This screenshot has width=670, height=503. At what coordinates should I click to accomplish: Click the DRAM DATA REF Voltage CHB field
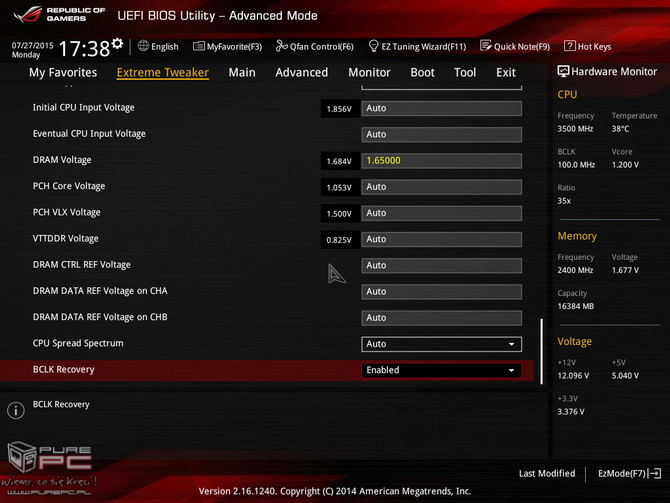pyautogui.click(x=441, y=318)
